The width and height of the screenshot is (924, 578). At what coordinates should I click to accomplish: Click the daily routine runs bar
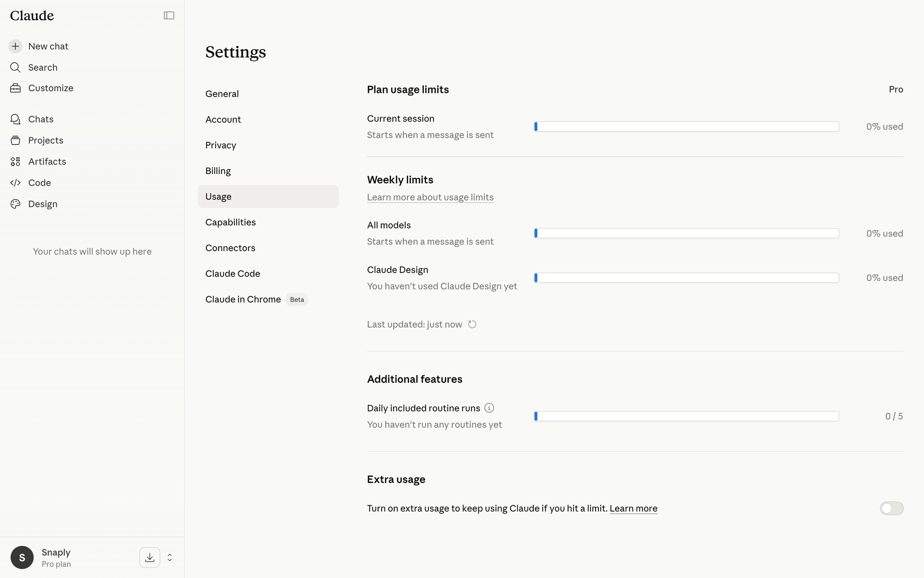[687, 416]
